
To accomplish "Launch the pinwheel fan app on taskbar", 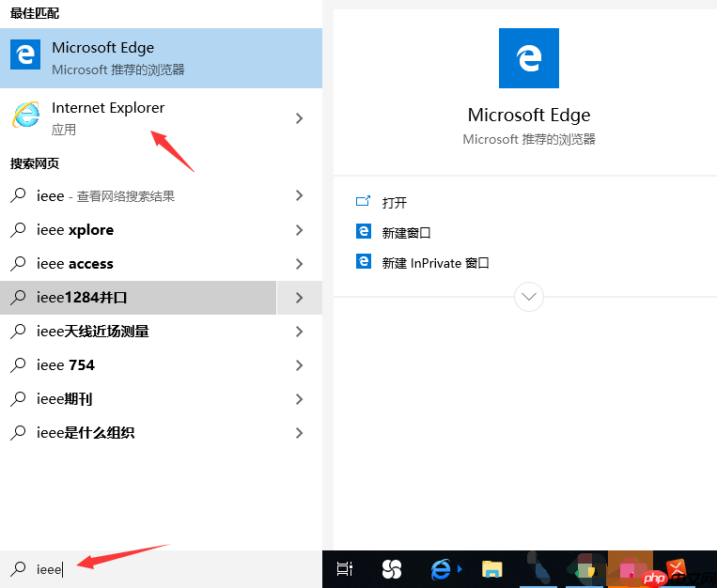I will click(x=392, y=568).
